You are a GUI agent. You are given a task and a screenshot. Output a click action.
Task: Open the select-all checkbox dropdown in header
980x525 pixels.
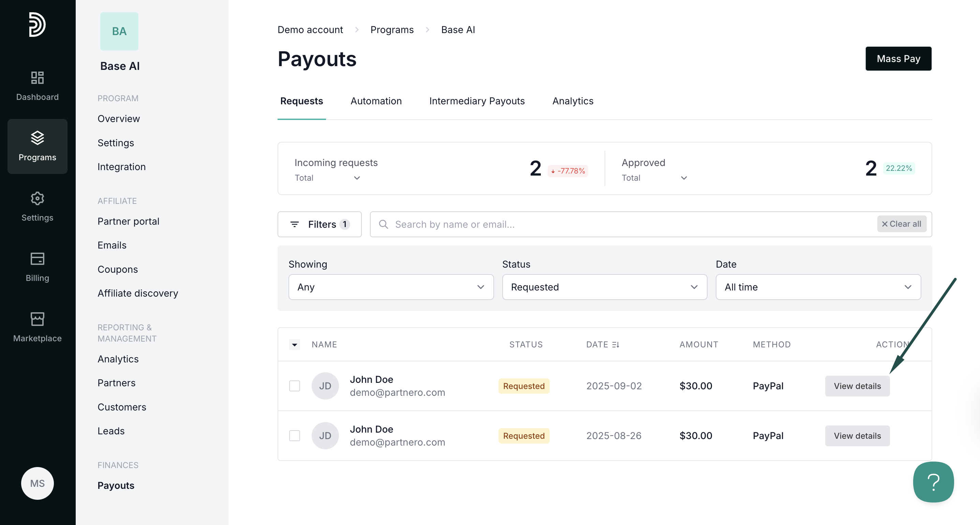tap(295, 345)
